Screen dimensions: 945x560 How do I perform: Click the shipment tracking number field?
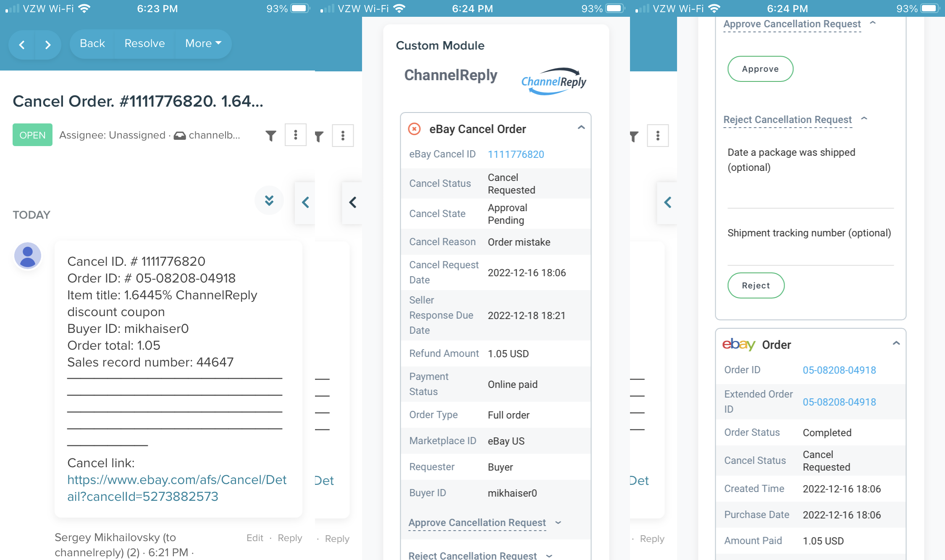[x=810, y=254]
